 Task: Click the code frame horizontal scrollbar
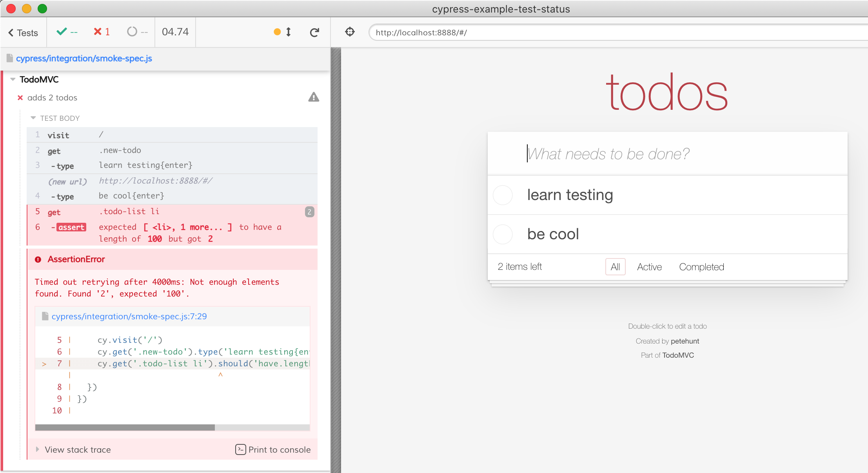125,427
